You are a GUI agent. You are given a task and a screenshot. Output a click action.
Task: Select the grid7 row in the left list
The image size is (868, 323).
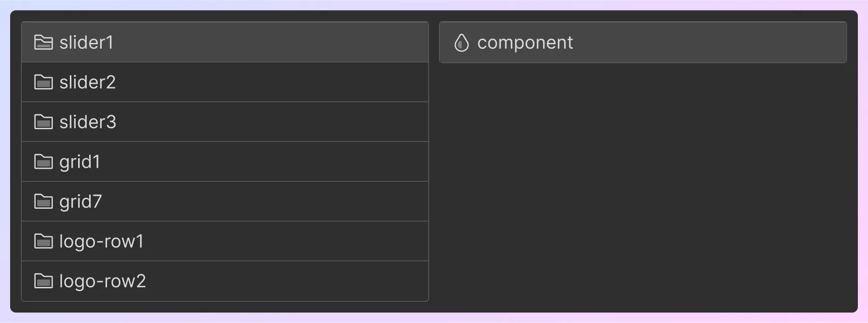pos(193,202)
